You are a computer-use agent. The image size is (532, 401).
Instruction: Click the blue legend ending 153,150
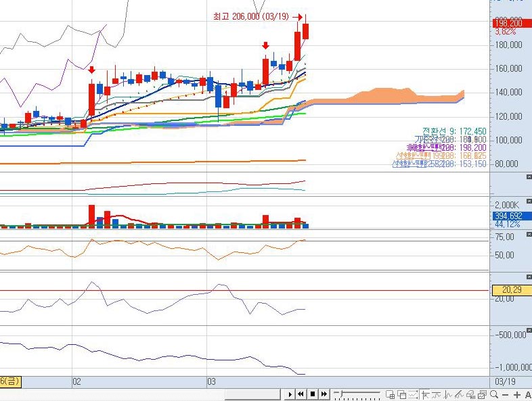coord(439,164)
